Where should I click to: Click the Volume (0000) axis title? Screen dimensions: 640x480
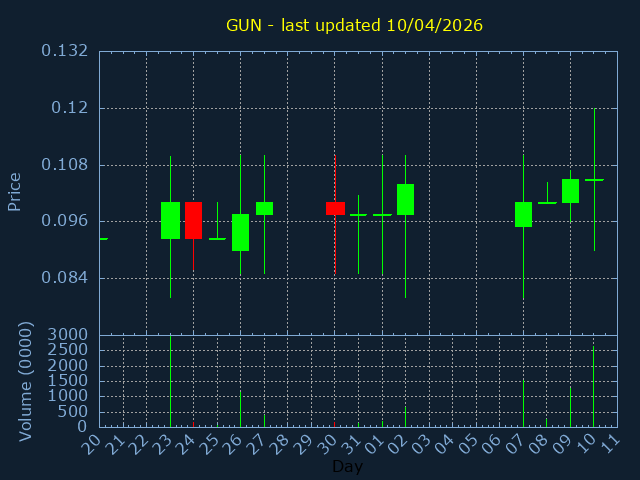(x=26, y=381)
